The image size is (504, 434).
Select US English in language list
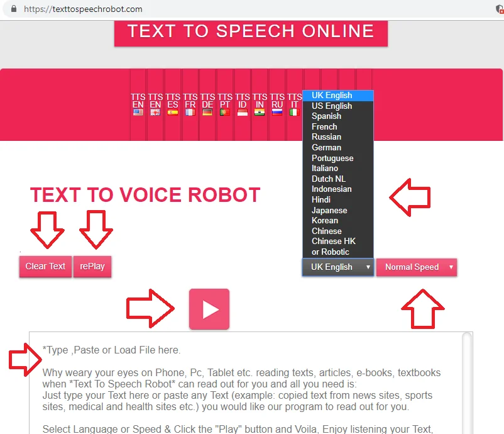(x=338, y=106)
